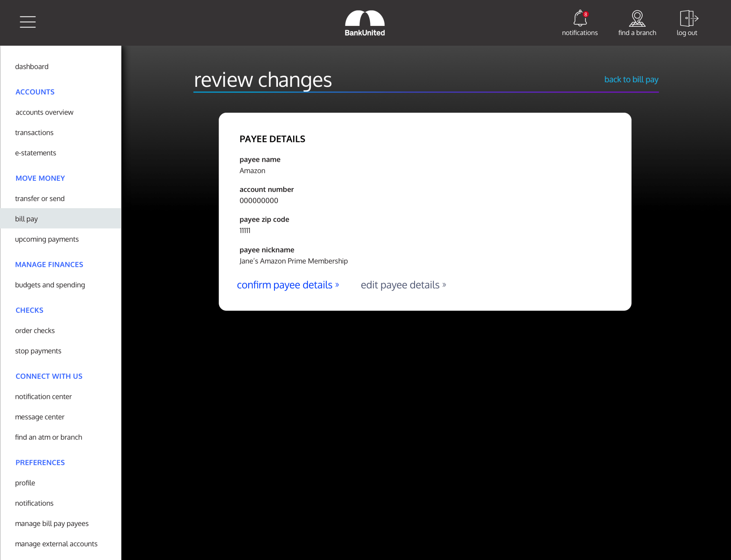Select transfer or send option
Screen dimensions: 731x560
pyautogui.click(x=40, y=199)
